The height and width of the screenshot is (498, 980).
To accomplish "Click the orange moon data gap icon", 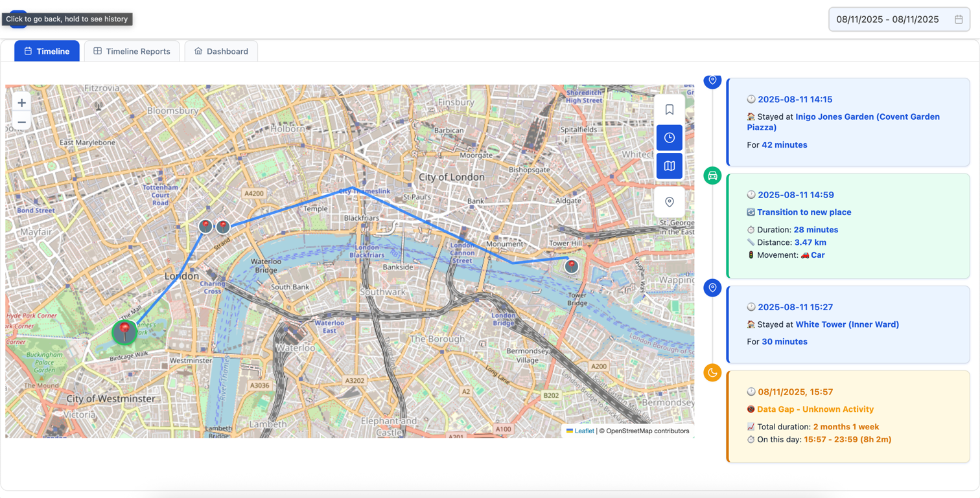I will click(712, 372).
